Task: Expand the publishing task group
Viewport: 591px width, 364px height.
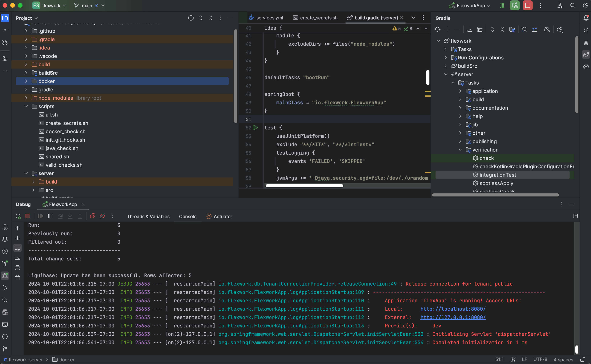Action: point(460,141)
